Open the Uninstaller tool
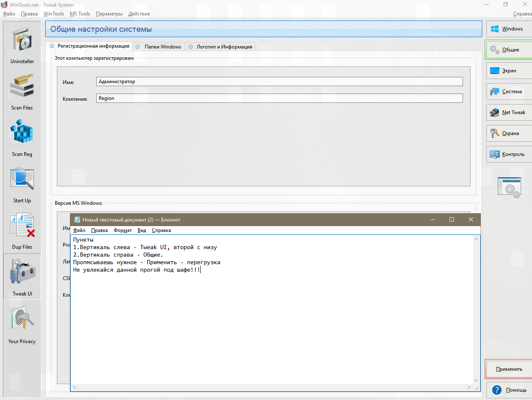The width and height of the screenshot is (532, 400). tap(22, 46)
